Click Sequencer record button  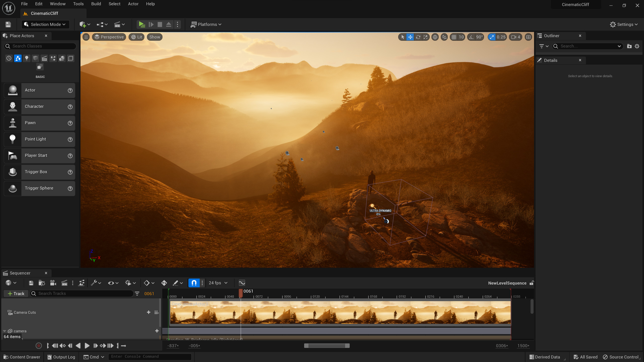coord(39,346)
